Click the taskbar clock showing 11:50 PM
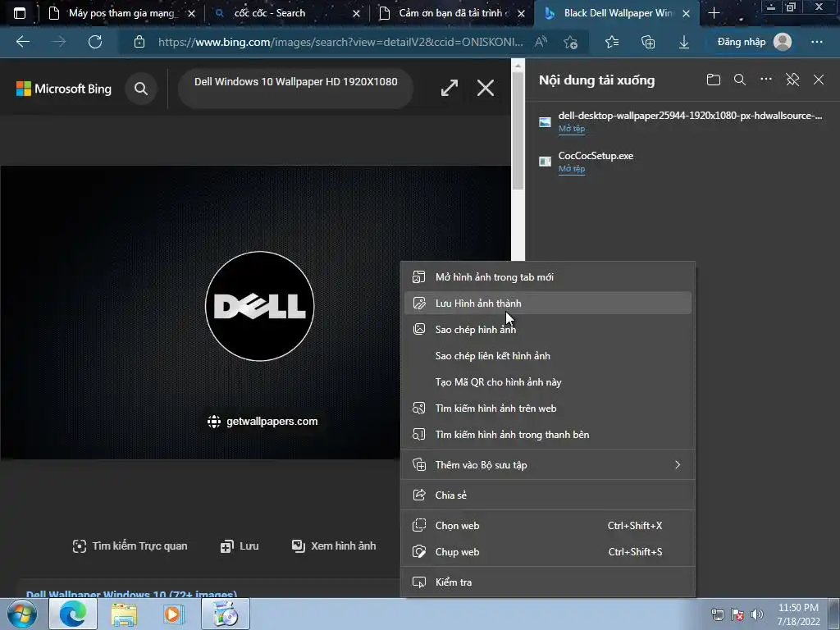The image size is (840, 630). 798,614
